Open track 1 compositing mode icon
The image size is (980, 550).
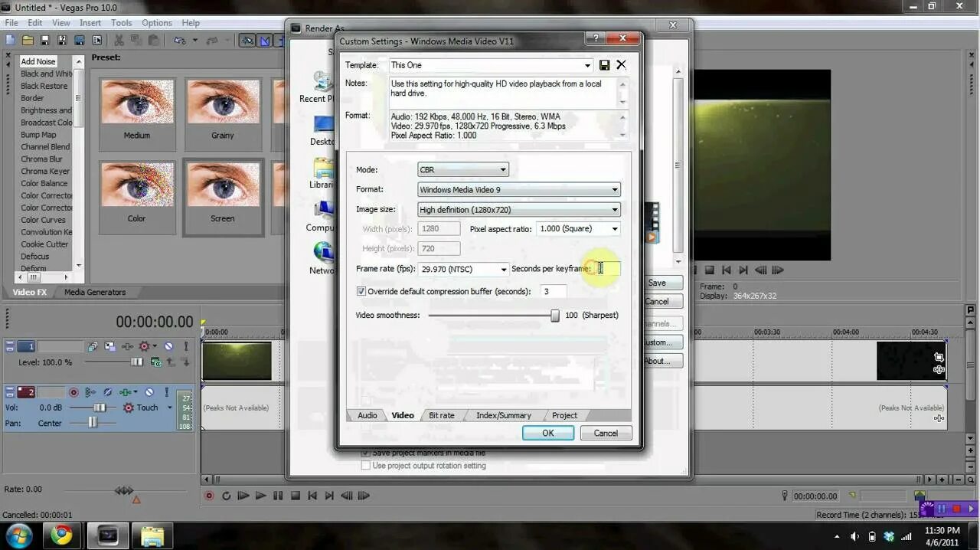tap(155, 362)
